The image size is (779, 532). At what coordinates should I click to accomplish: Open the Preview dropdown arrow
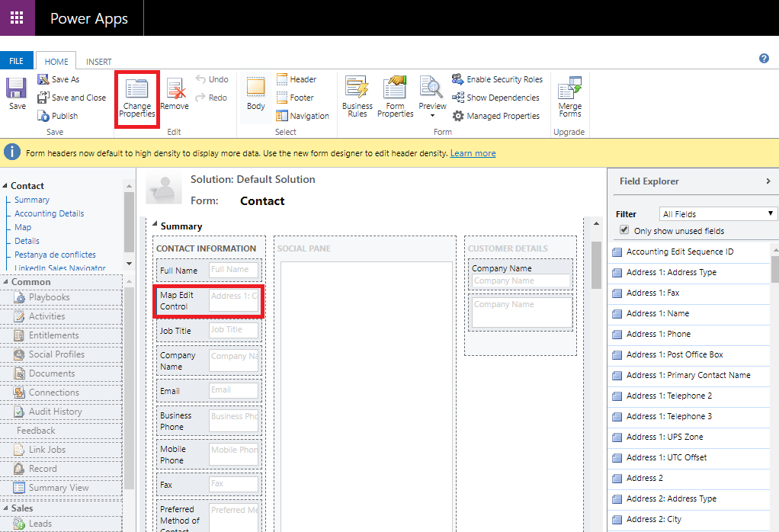tap(432, 116)
